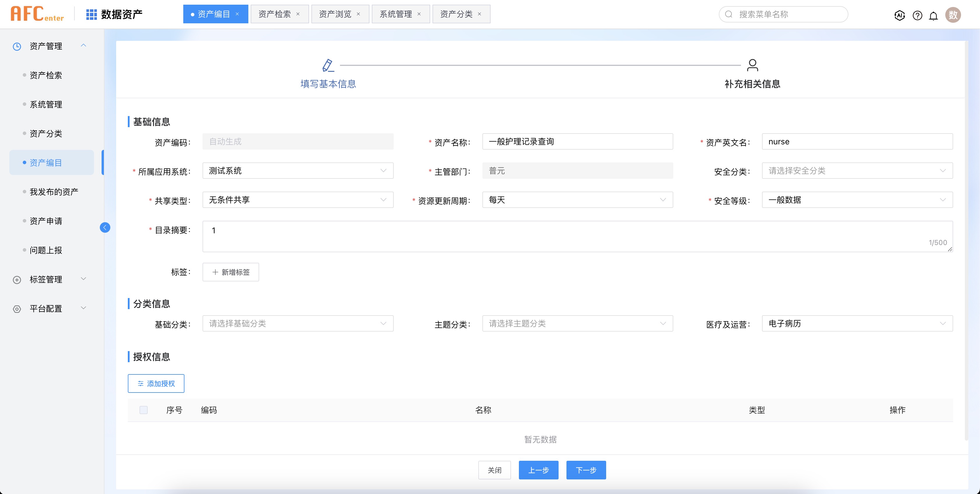
Task: Click the AFCenter logo
Action: coord(37,14)
